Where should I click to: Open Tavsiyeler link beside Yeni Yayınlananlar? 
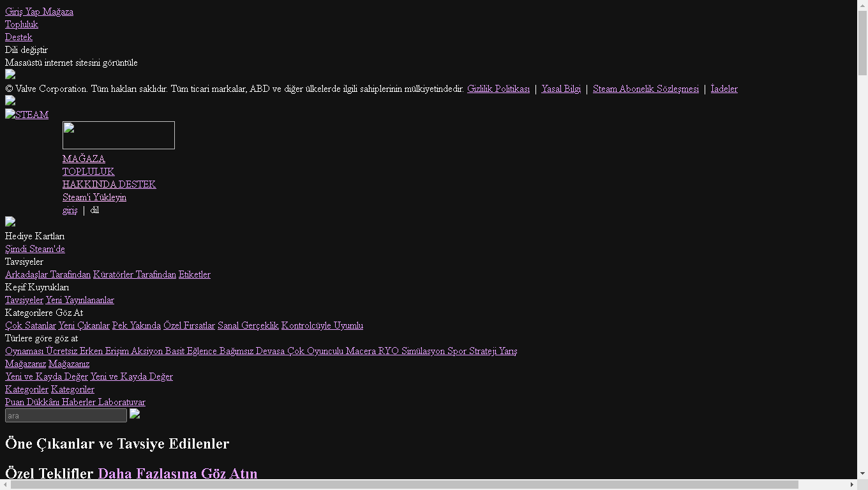(x=24, y=300)
